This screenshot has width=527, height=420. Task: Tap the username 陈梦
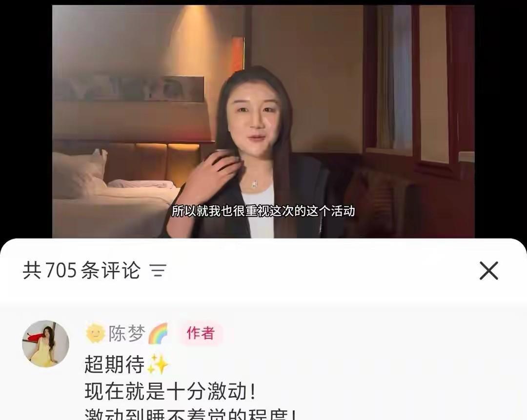(x=127, y=333)
